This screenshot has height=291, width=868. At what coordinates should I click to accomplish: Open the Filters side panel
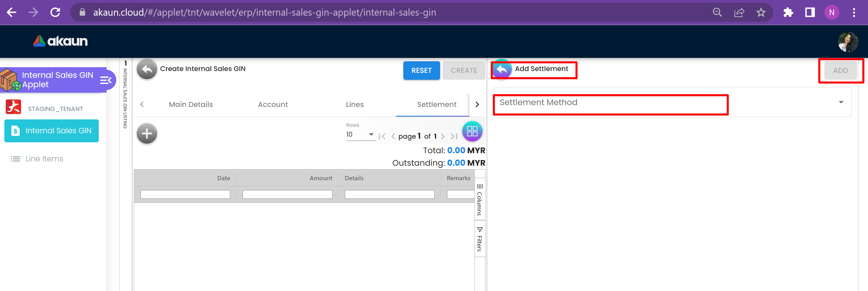tap(479, 239)
